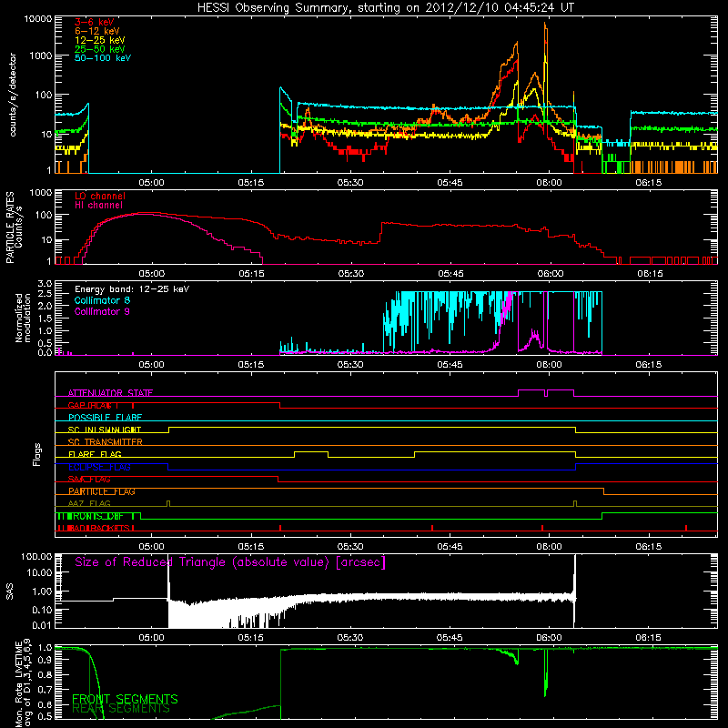Click the PARTICLE_FLAG label
Screen dimensions: 728x728
tap(102, 491)
